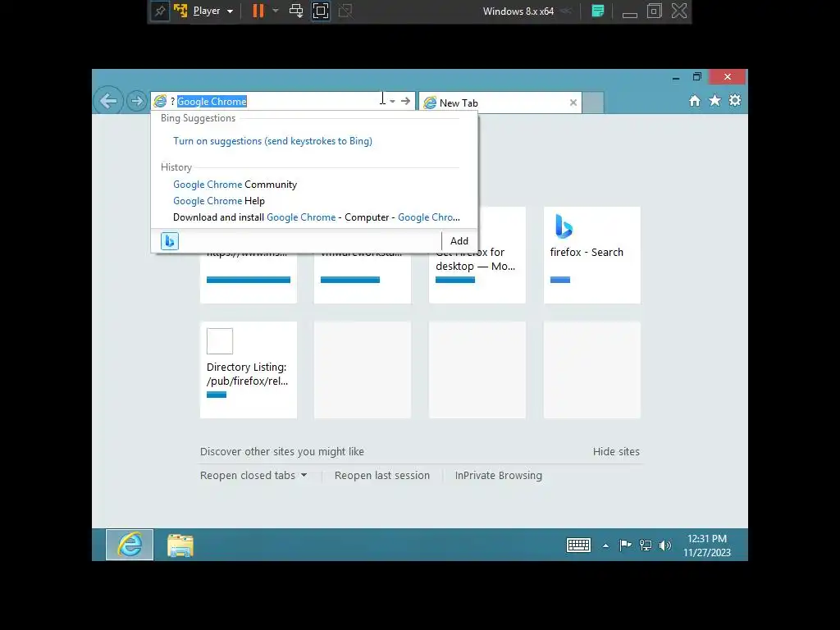Click the VMware Player logo icon
840x630 pixels.
180,11
